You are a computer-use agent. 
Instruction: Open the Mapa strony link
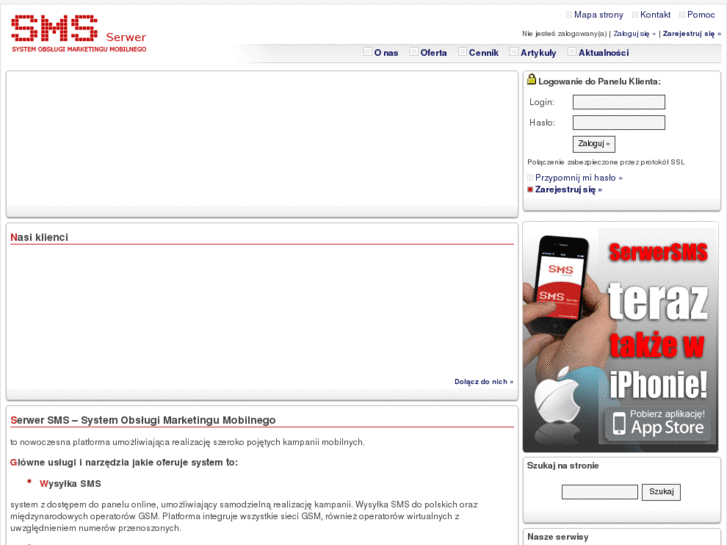(598, 15)
